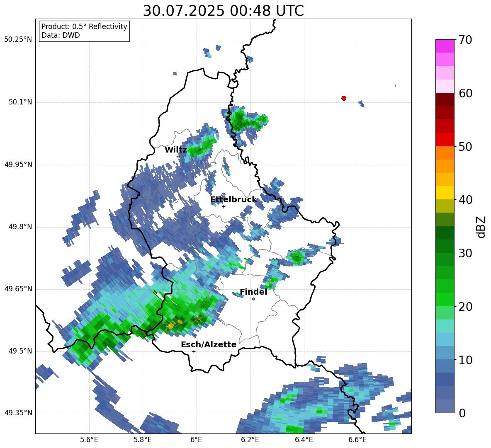Click the 49.95°N latitude label
Screen dimensions: 491x448
click(18, 165)
